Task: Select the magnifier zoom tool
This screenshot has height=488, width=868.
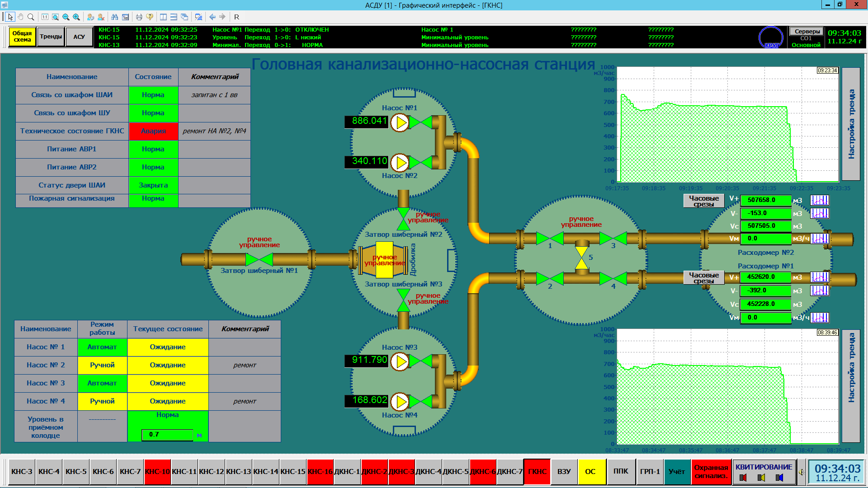Action: click(31, 17)
